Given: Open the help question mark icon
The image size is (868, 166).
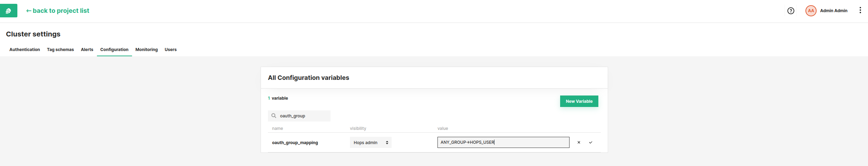Looking at the screenshot, I should coord(791,11).
